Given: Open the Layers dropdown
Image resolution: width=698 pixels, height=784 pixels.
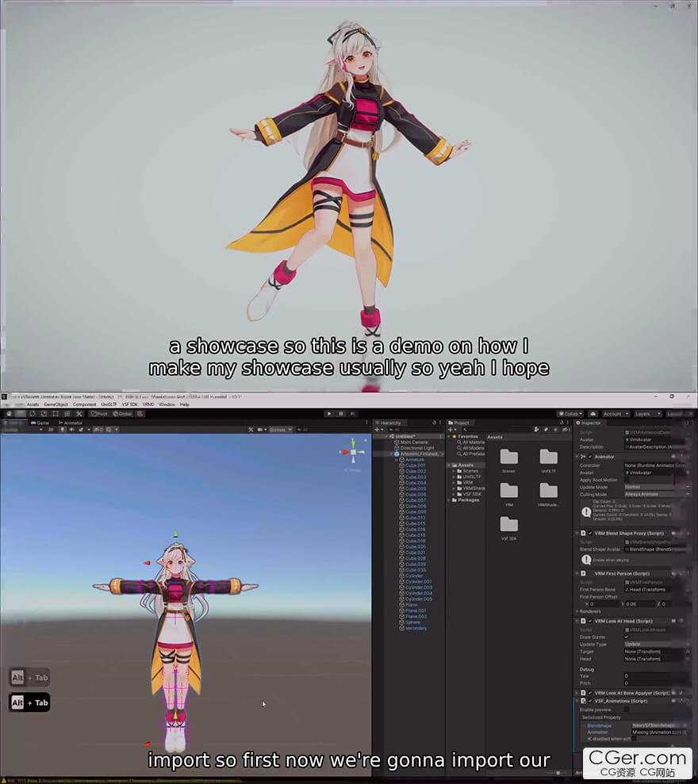Looking at the screenshot, I should click(647, 414).
